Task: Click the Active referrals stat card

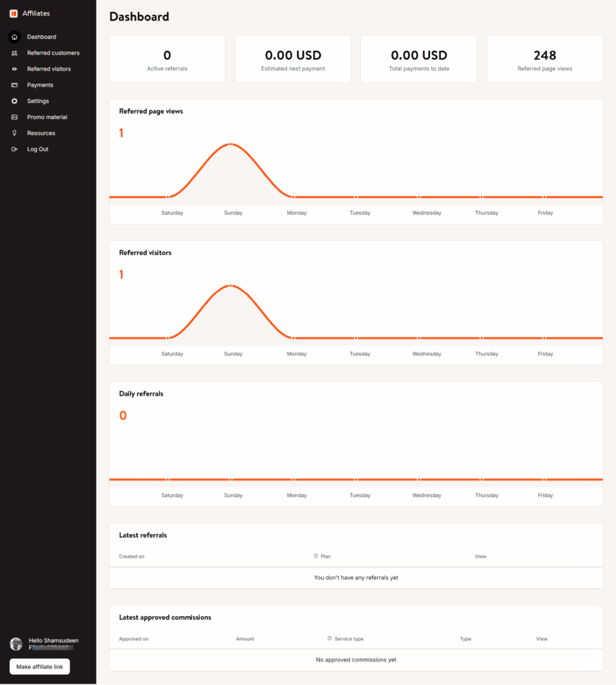Action: (x=167, y=59)
